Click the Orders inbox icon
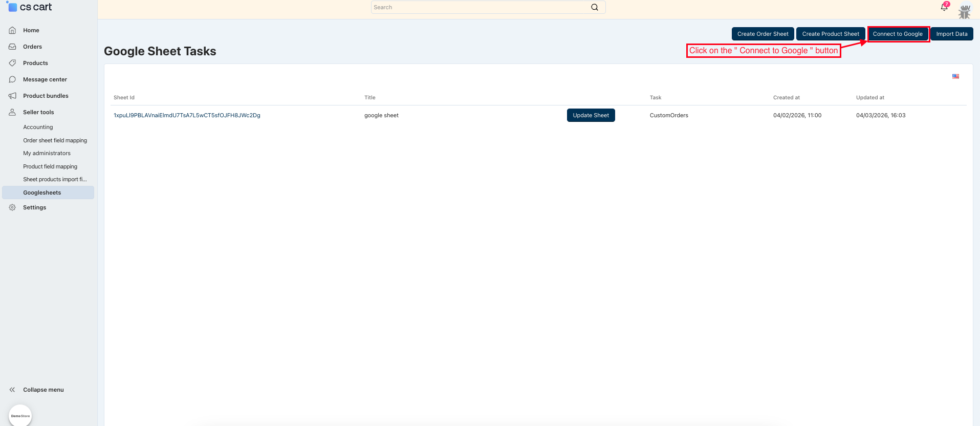Screen dimensions: 980x426 12,47
